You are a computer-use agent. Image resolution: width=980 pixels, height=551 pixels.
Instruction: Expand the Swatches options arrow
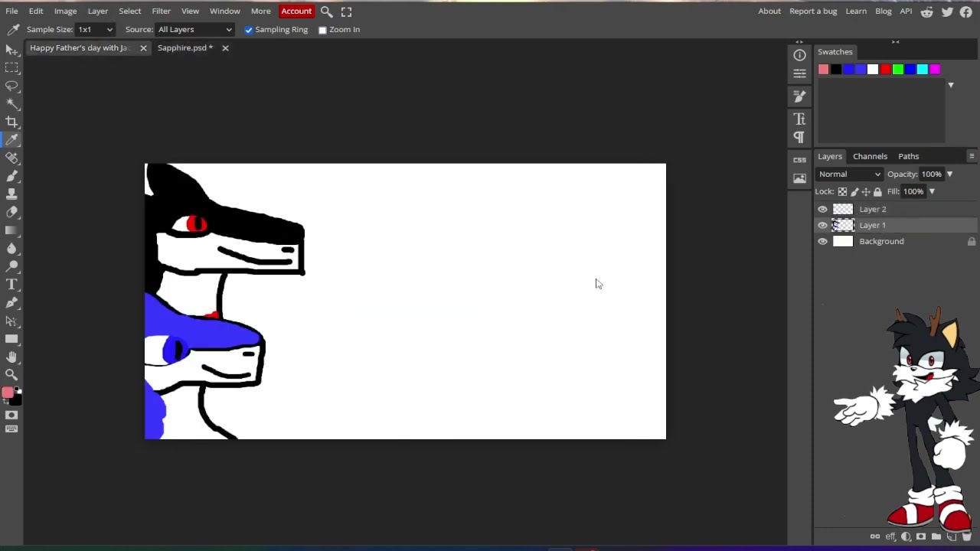coord(951,85)
